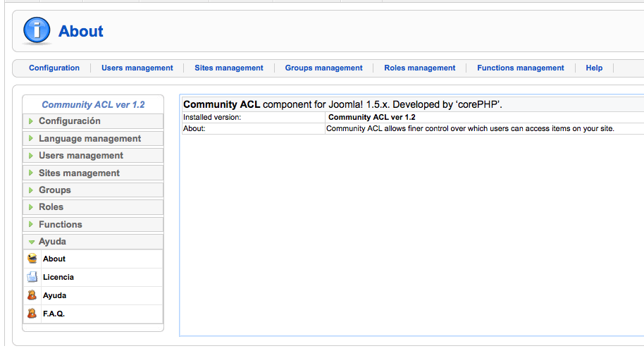Open the Configuration top menu

click(54, 68)
